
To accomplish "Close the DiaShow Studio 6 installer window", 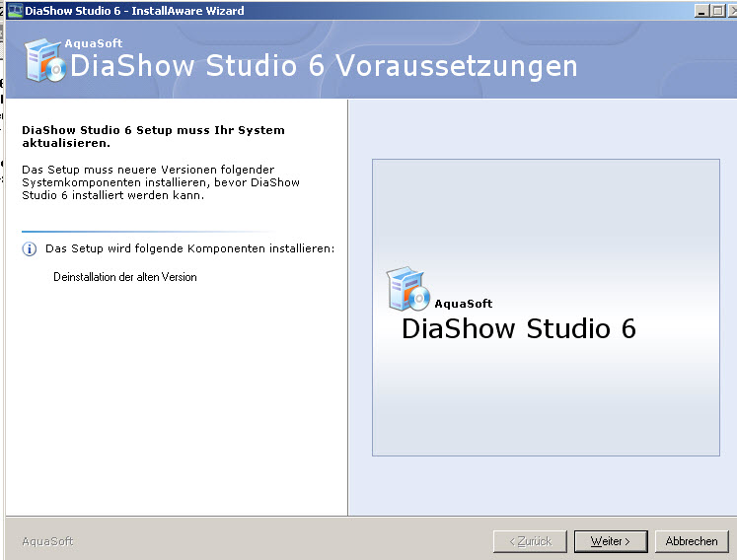I will tap(731, 11).
